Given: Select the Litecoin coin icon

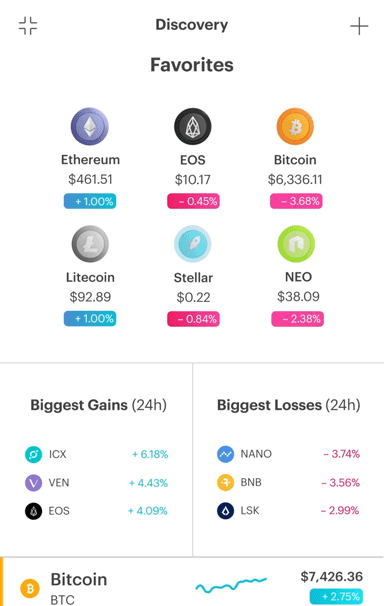Looking at the screenshot, I should (90, 244).
